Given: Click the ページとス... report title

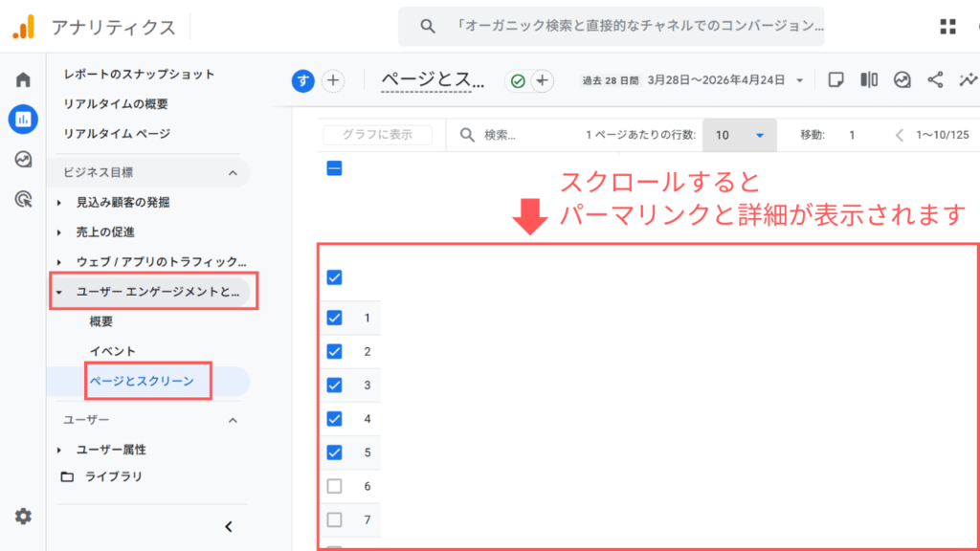Looking at the screenshot, I should click(x=433, y=80).
